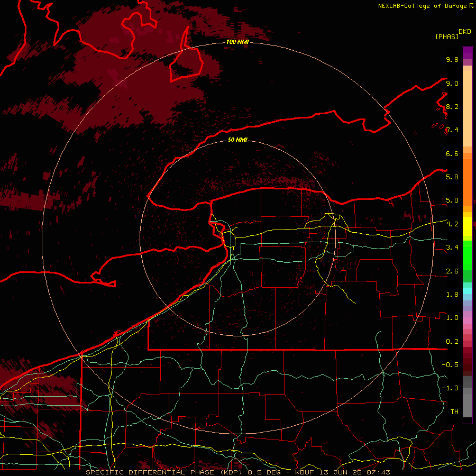The width and height of the screenshot is (476, 476).
Task: Click the 5.8 color scale value
Action: [452, 177]
